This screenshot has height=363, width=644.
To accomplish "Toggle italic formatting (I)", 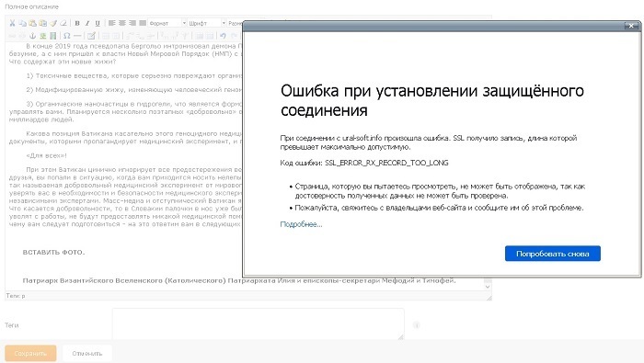I will click(x=87, y=23).
